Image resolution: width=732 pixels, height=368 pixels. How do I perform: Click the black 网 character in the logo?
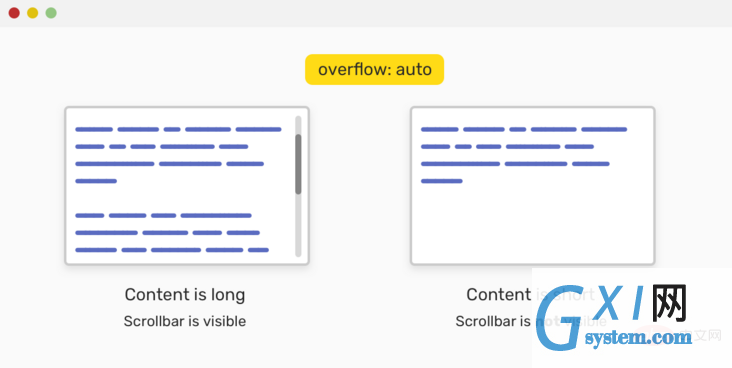[670, 303]
